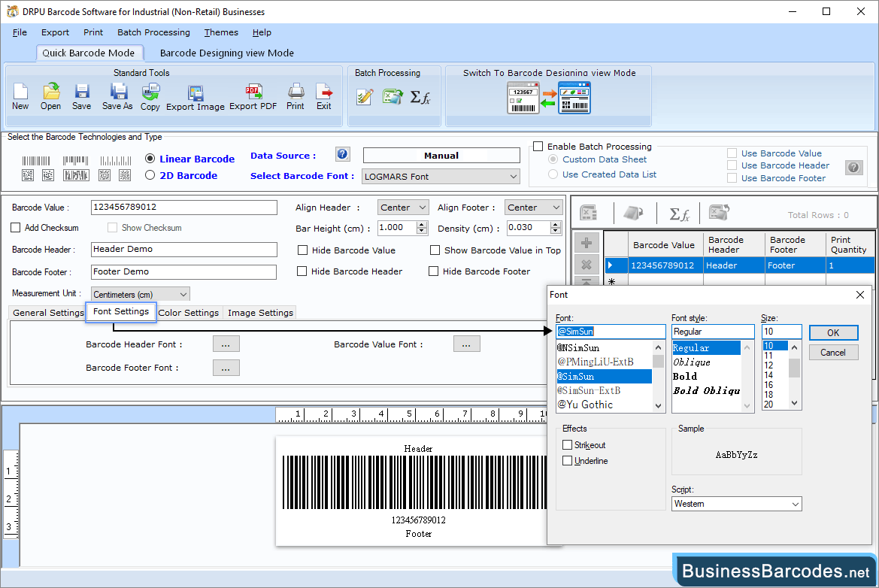
Task: Switch to Barcode Designing view Mode tab
Action: click(x=226, y=53)
